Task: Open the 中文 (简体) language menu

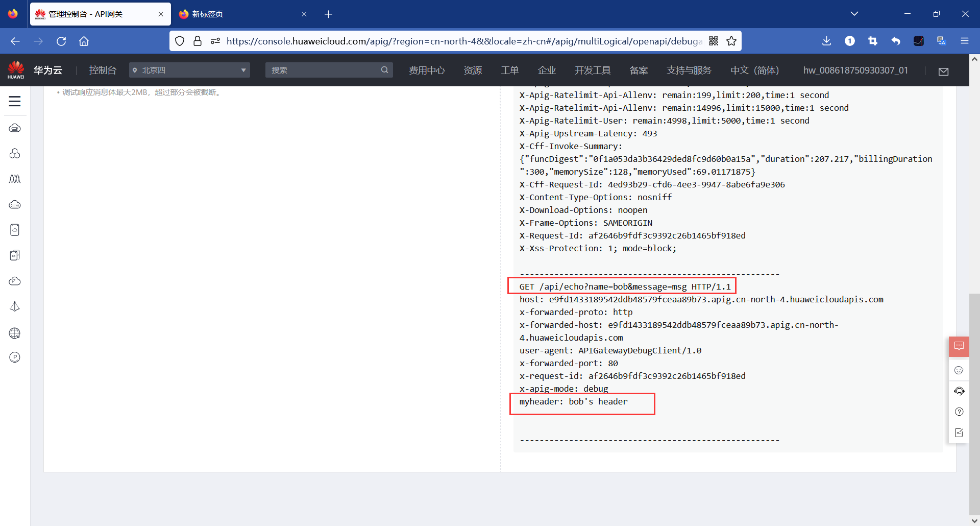Action: [x=754, y=70]
